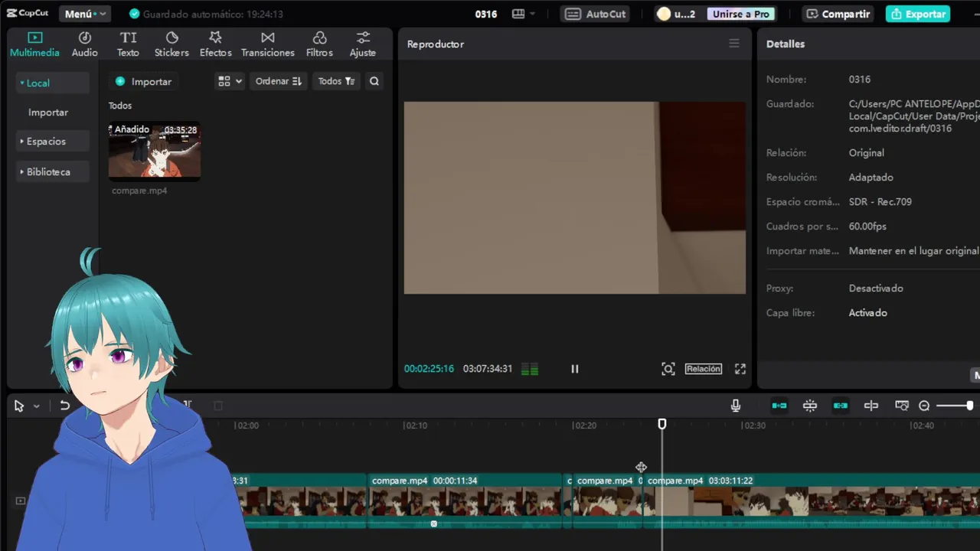Viewport: 980px width, 551px height.
Task: Open the grid view mode dropdown
Action: point(230,81)
